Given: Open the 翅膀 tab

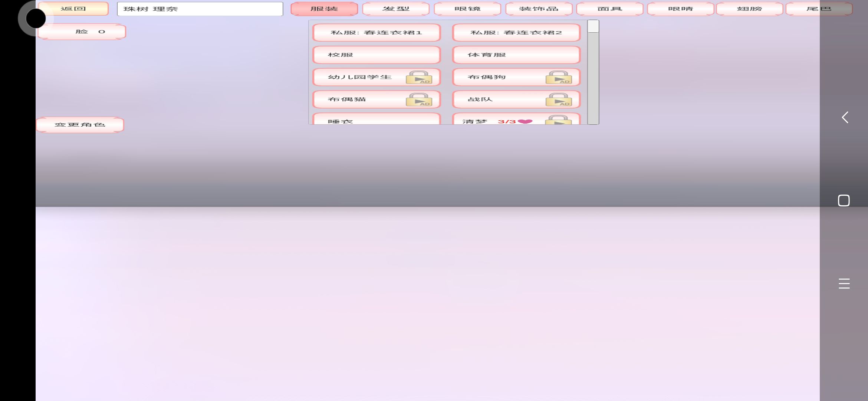Looking at the screenshot, I should (749, 9).
